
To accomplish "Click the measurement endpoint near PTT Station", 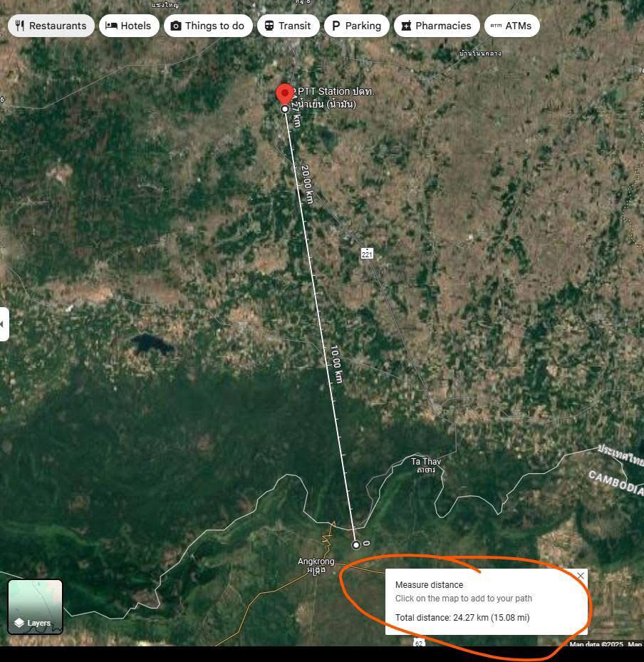I will (285, 109).
